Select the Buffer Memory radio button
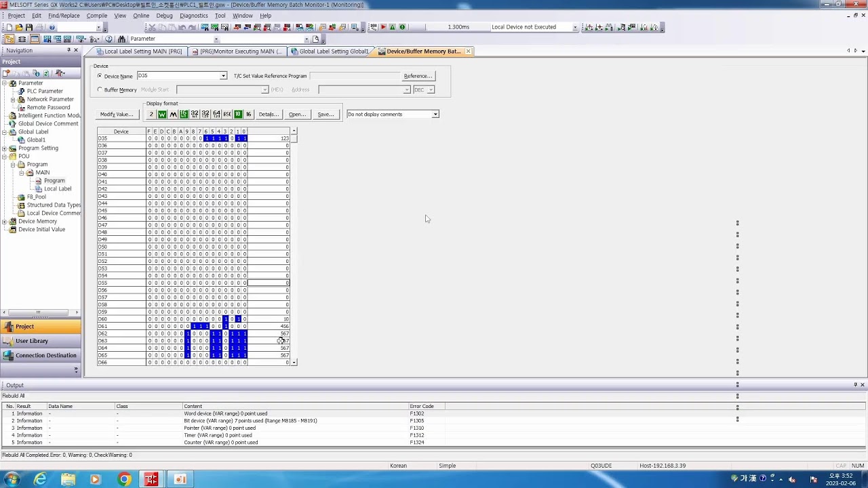The image size is (868, 488). (x=100, y=89)
